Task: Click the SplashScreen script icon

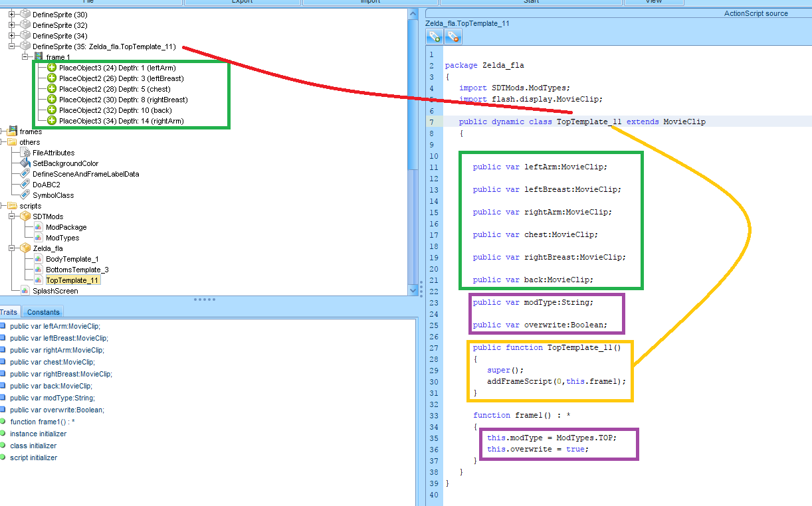Action: point(25,291)
